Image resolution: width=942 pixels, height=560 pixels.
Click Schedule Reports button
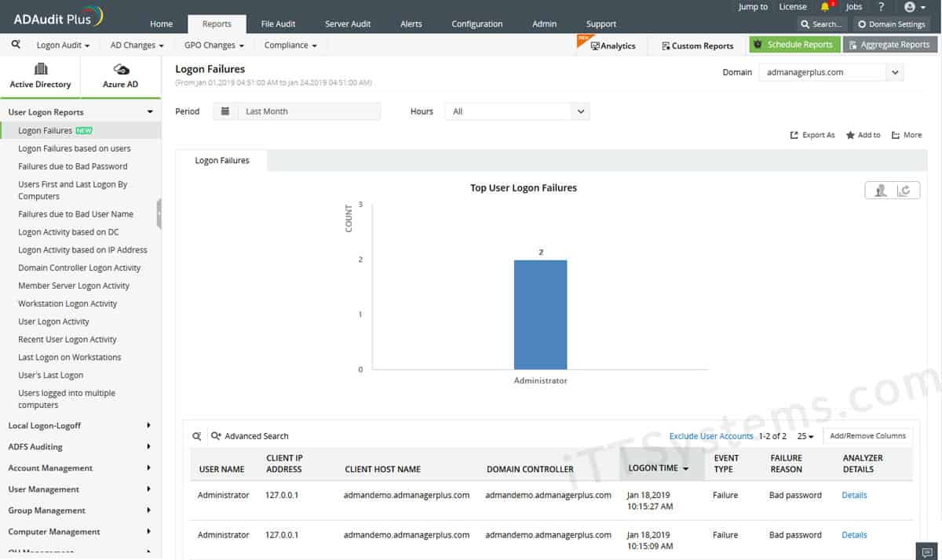tap(794, 45)
